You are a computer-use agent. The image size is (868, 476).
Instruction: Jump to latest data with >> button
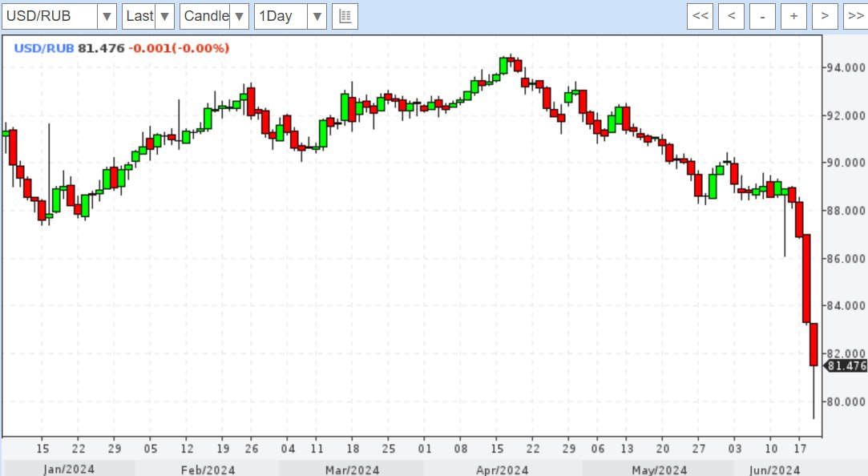coord(855,16)
